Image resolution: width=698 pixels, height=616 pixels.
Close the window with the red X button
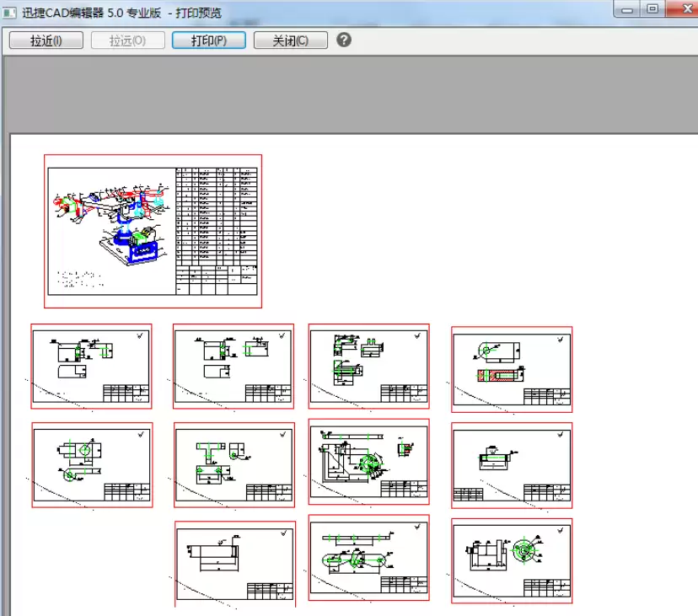pos(681,9)
